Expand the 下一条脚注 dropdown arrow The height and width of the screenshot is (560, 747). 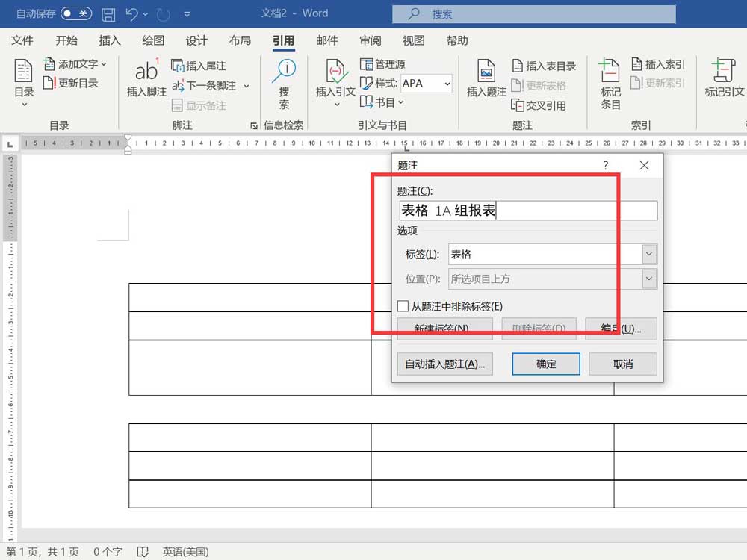247,86
